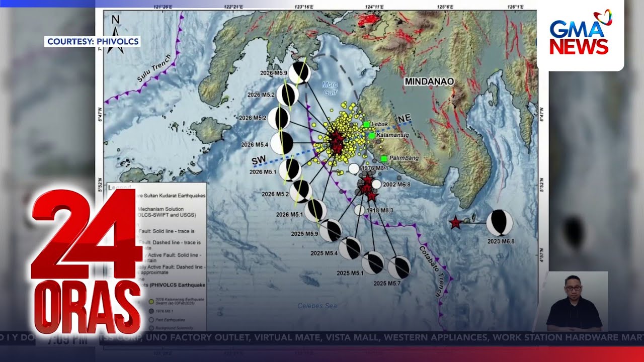Click the 2002 M6.8 earthquake label
The image size is (644, 362).
click(397, 185)
